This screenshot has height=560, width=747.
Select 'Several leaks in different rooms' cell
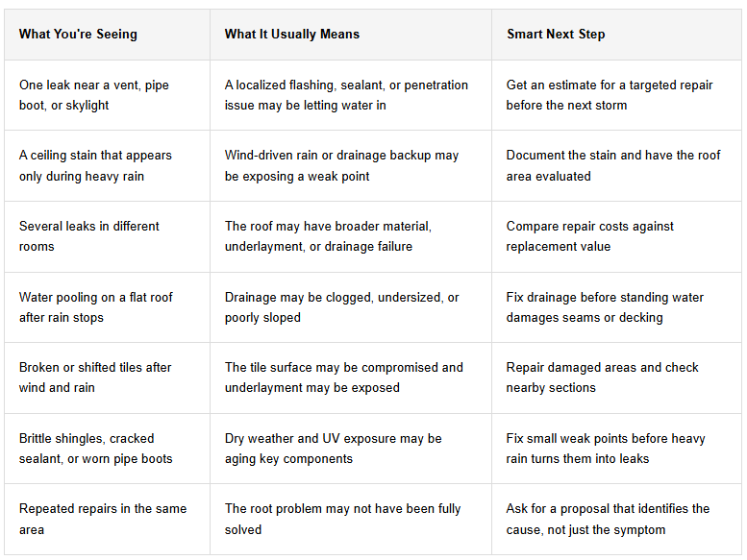[107, 236]
